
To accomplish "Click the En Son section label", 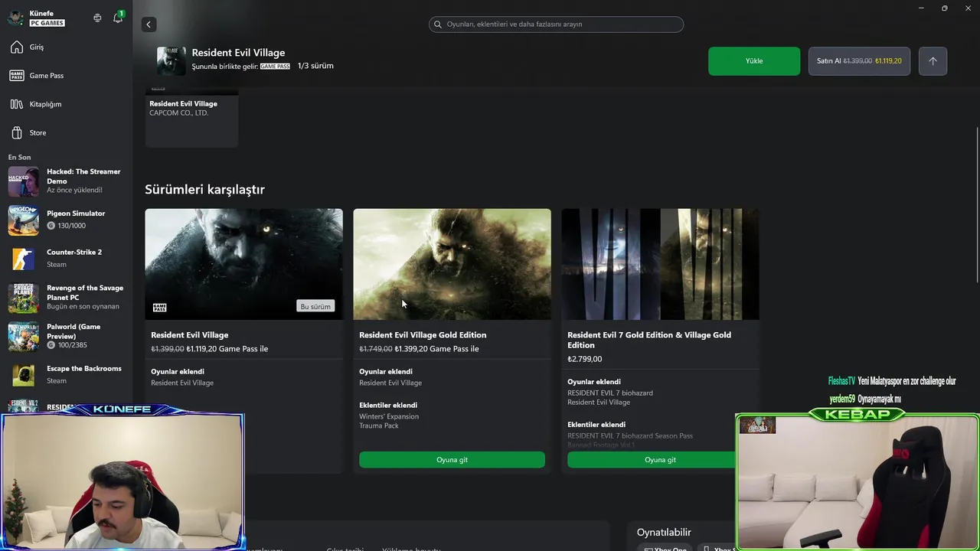I will pos(19,158).
